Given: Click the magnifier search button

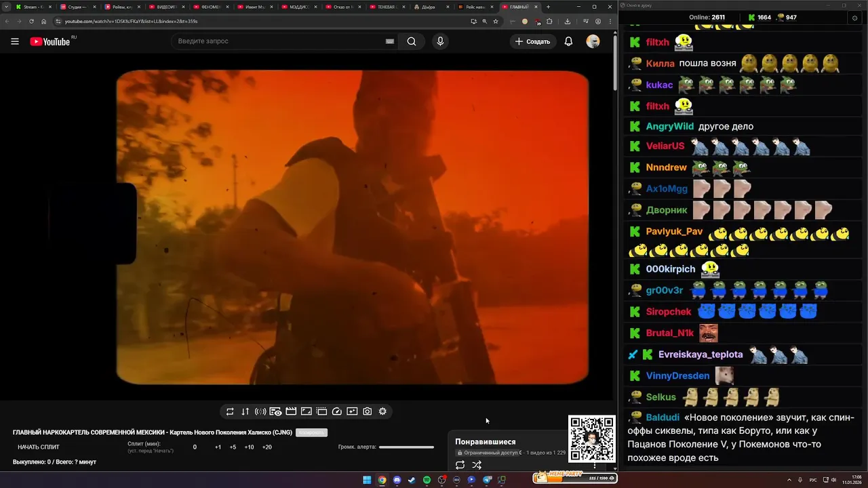Looking at the screenshot, I should coord(412,41).
